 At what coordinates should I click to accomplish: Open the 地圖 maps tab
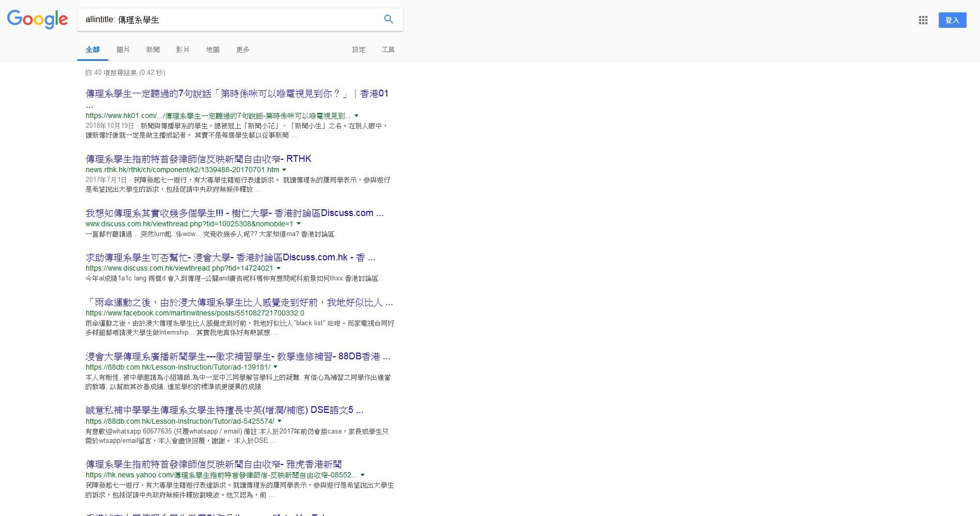coord(213,49)
